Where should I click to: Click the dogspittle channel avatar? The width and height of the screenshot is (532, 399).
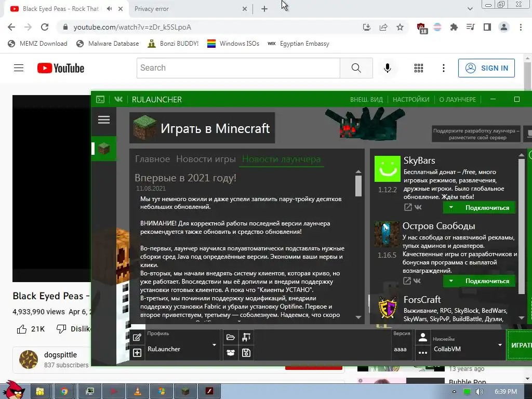29,360
